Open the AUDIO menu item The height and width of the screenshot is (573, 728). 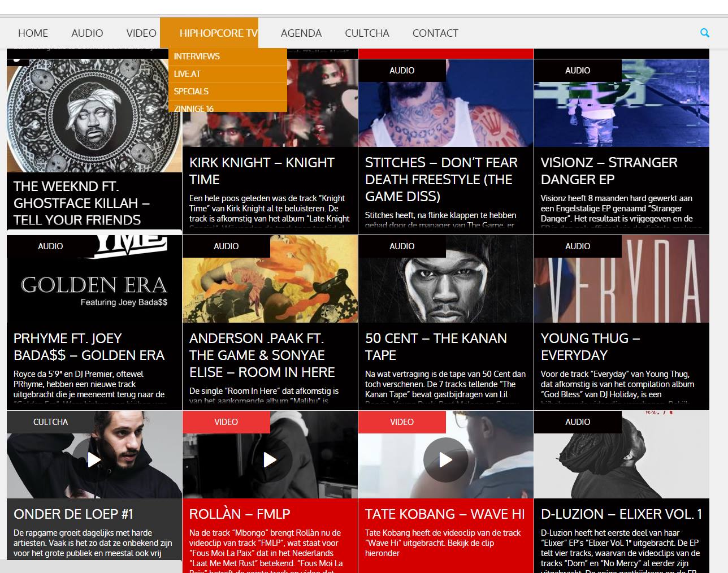click(x=87, y=33)
